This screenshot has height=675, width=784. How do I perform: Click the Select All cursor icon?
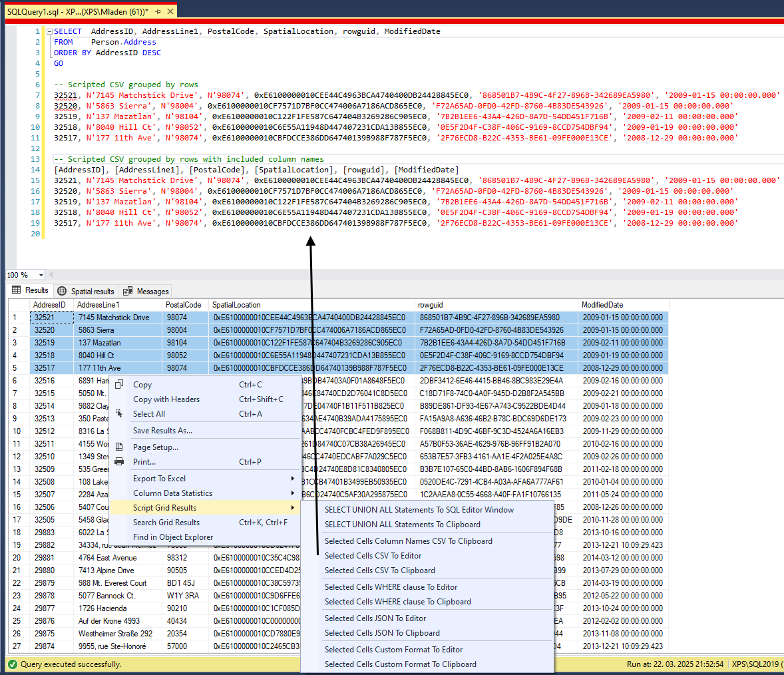[119, 413]
